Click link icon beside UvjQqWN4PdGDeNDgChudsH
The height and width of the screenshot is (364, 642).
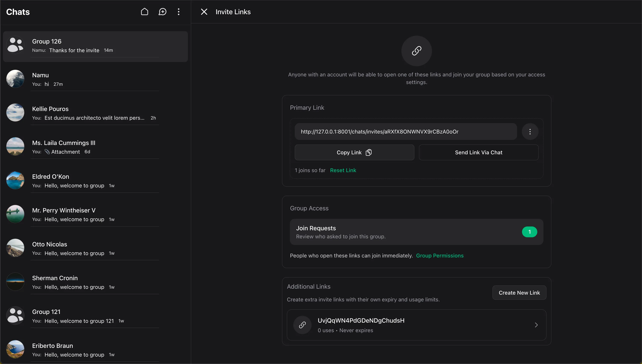[x=302, y=325]
